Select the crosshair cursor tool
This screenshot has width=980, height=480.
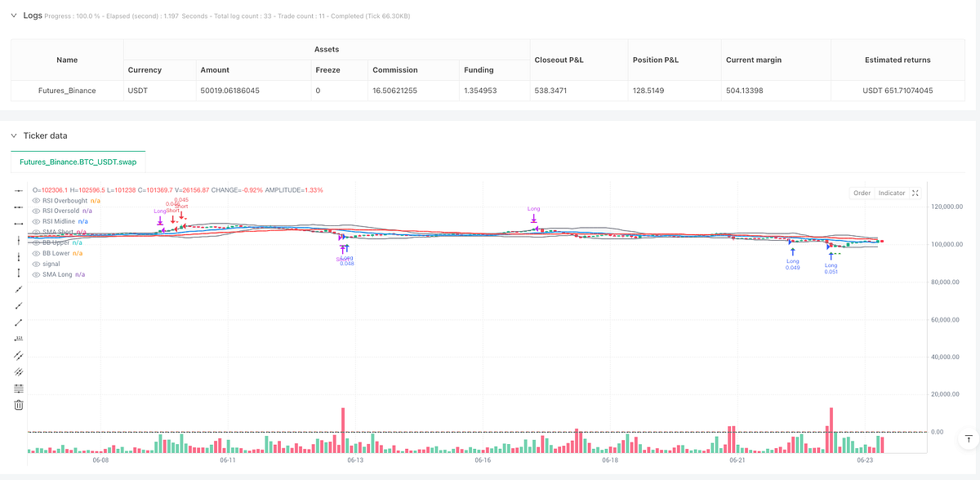click(x=18, y=190)
